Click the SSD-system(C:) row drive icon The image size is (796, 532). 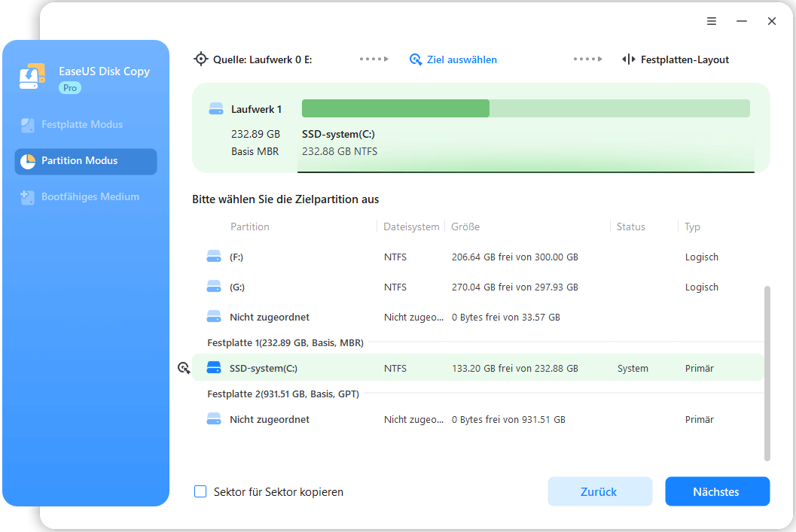coord(214,368)
